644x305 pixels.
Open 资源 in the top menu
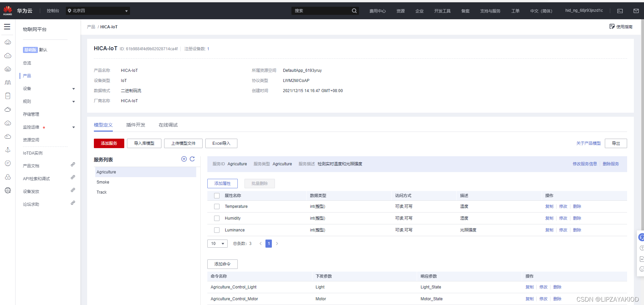click(x=401, y=11)
